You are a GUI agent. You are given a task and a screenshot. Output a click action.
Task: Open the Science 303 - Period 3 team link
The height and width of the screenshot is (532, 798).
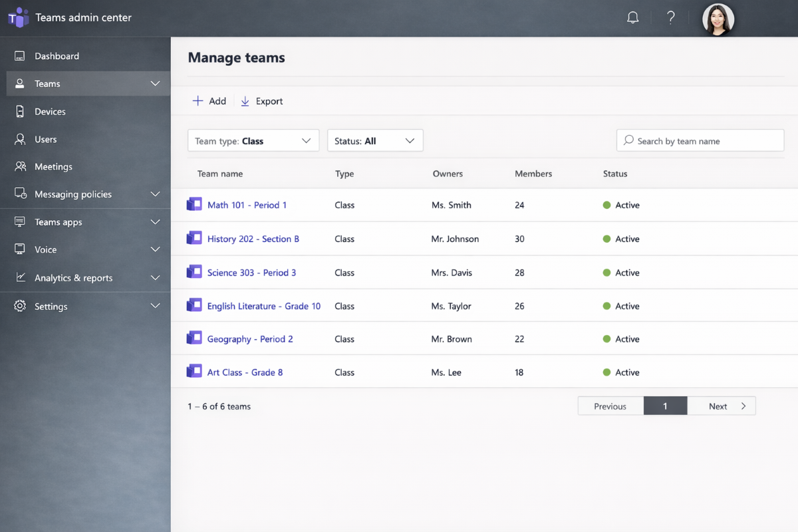(251, 273)
